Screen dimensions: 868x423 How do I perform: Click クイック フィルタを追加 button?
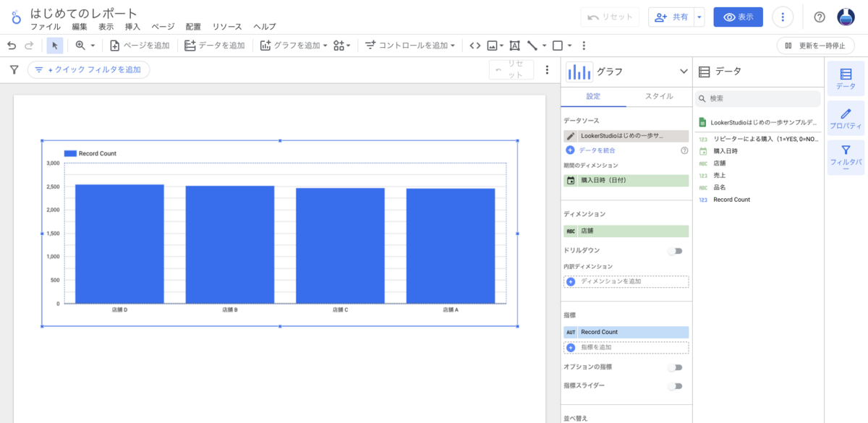tap(88, 70)
